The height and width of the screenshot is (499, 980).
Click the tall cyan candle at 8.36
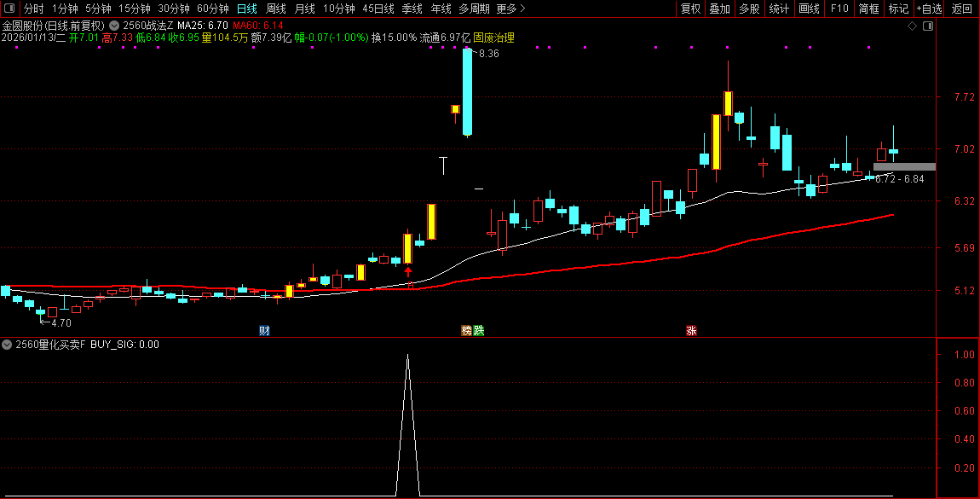(x=467, y=92)
